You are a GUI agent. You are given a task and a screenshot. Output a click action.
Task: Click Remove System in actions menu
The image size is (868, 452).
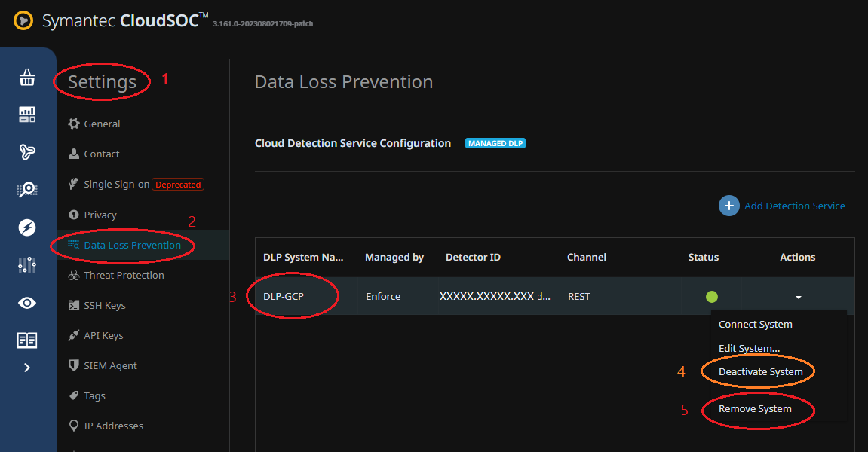755,409
